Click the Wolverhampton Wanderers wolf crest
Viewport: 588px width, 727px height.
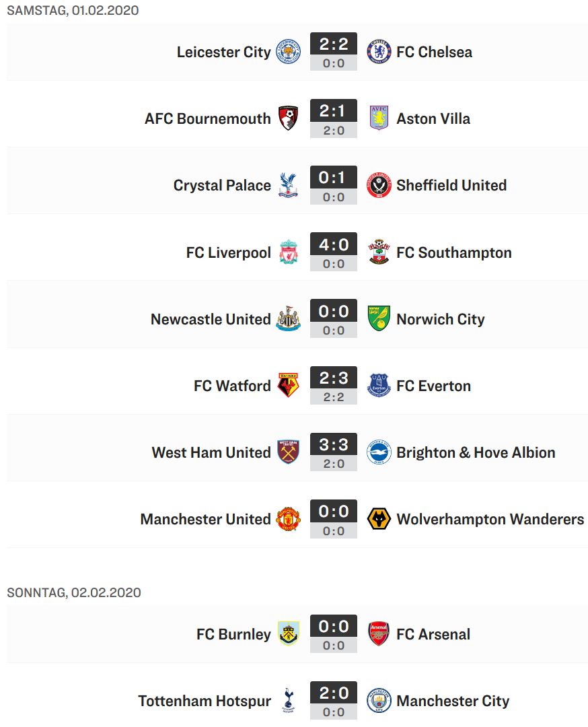click(x=379, y=519)
